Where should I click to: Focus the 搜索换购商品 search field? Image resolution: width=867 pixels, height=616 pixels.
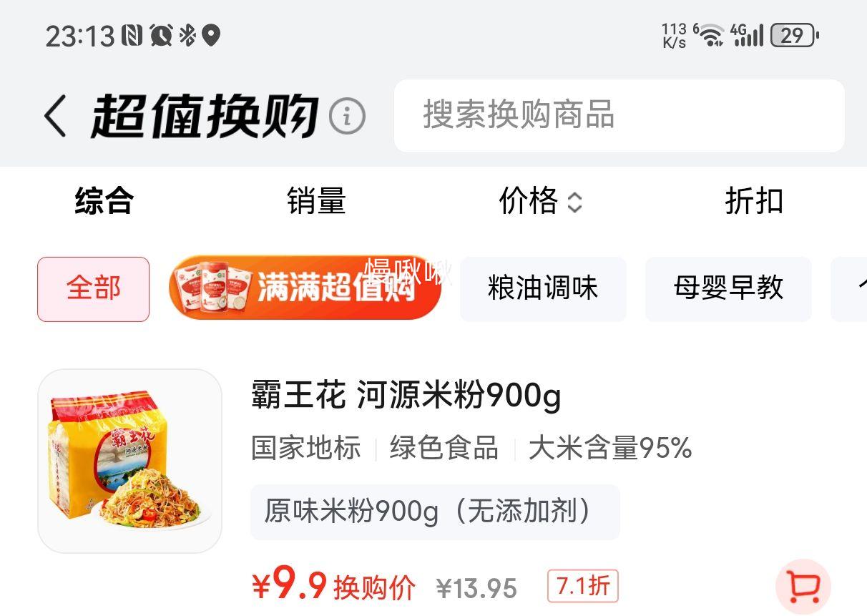pos(619,116)
